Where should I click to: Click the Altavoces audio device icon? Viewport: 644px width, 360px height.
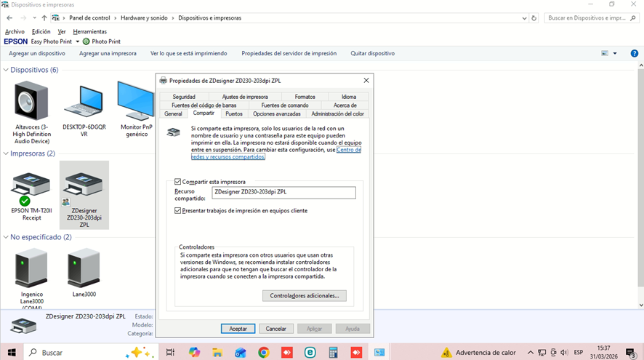32,102
